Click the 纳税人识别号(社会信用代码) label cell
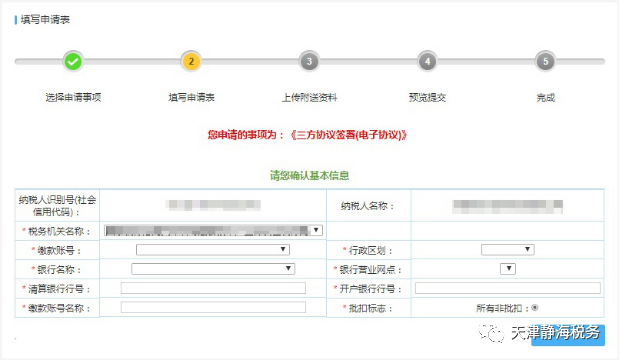 (57, 206)
